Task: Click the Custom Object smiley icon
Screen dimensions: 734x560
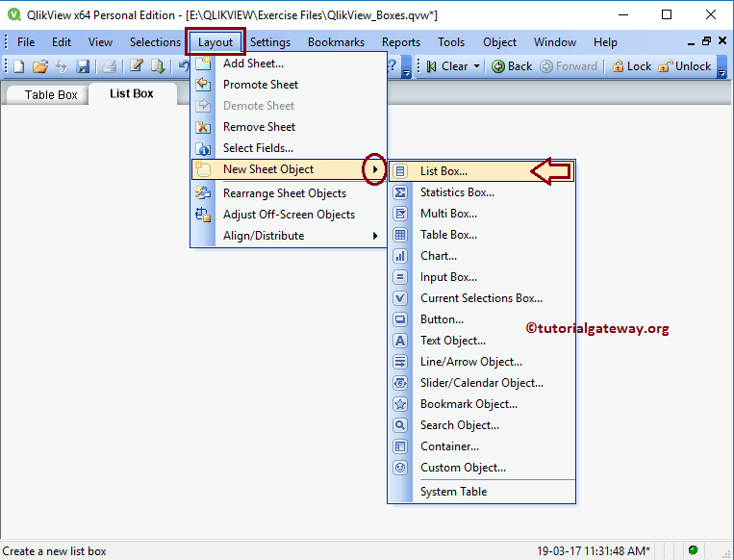Action: click(x=400, y=468)
